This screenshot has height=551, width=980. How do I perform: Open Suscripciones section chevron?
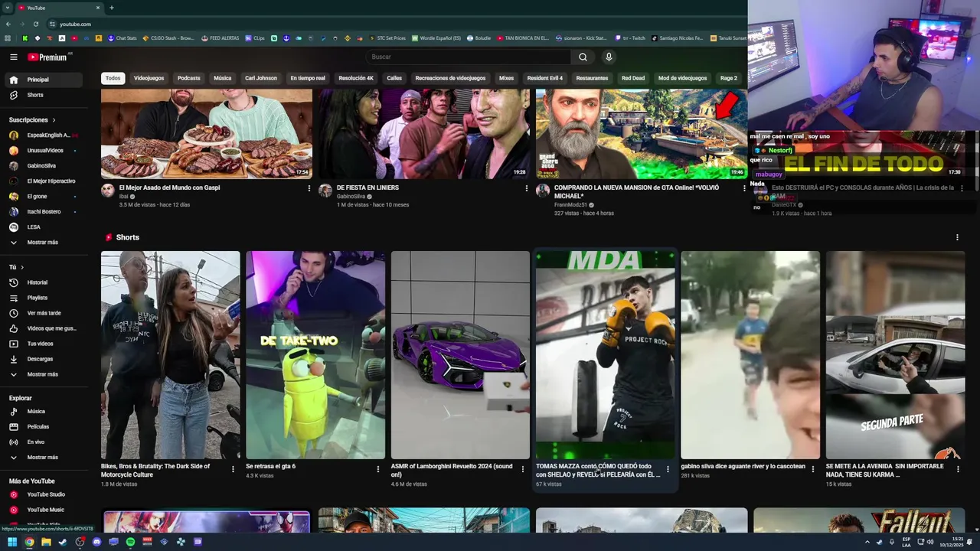pyautogui.click(x=54, y=120)
